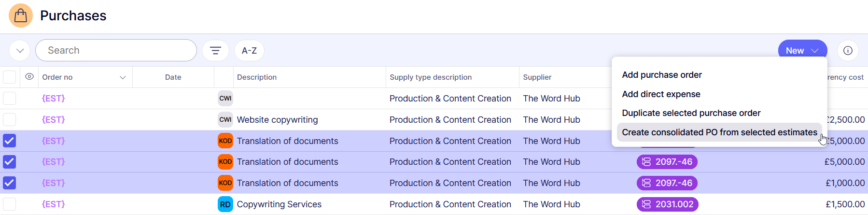The height and width of the screenshot is (215, 868).
Task: Open {EST} link on Copywriting Services row
Action: pyautogui.click(x=53, y=204)
